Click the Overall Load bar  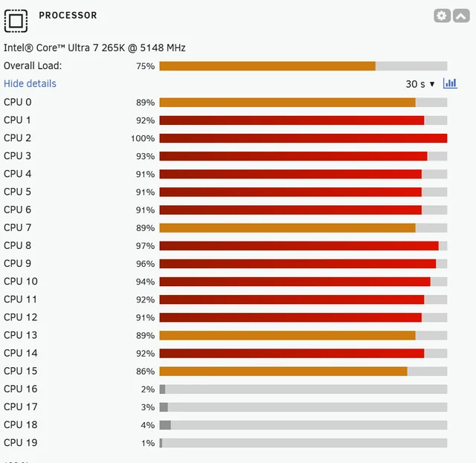point(303,66)
